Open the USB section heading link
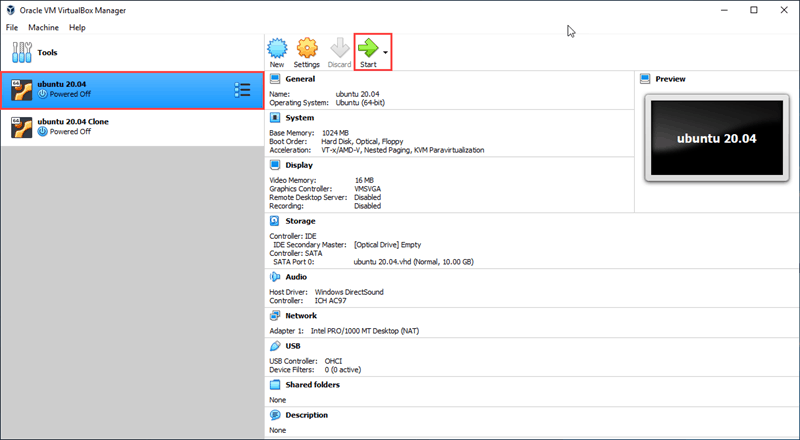 click(x=293, y=346)
